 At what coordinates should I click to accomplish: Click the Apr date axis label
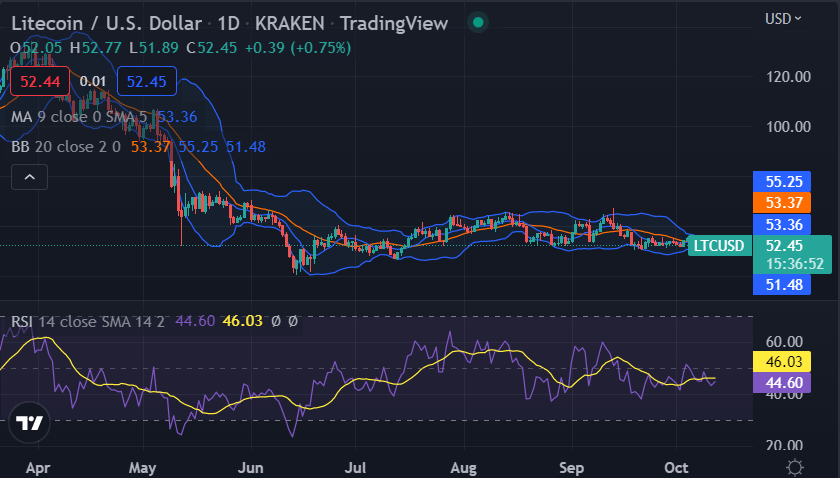pyautogui.click(x=38, y=468)
